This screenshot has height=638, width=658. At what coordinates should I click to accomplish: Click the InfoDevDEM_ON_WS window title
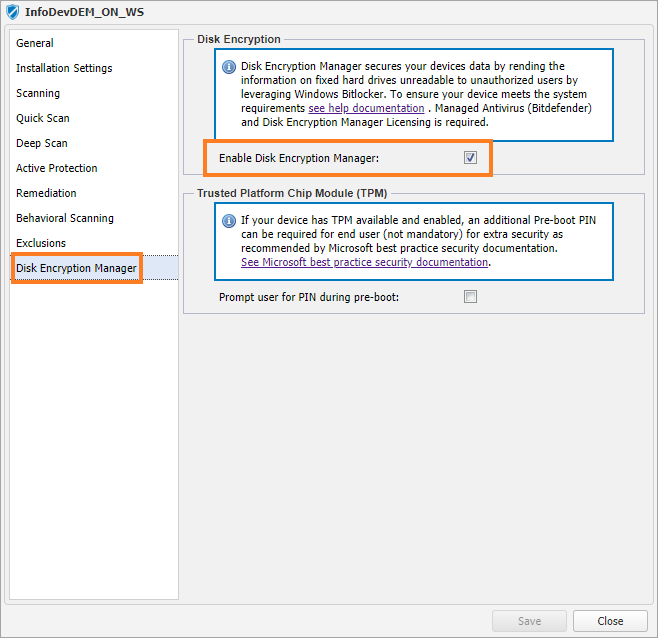coord(84,12)
